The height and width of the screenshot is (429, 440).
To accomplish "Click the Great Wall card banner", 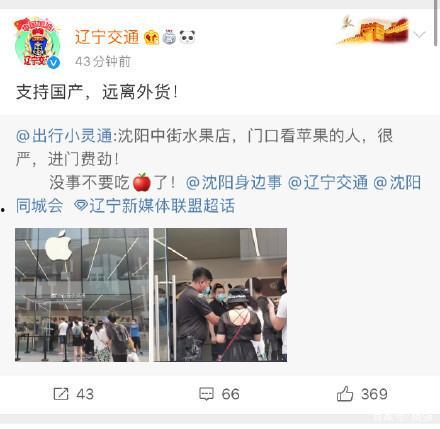I will [x=373, y=31].
